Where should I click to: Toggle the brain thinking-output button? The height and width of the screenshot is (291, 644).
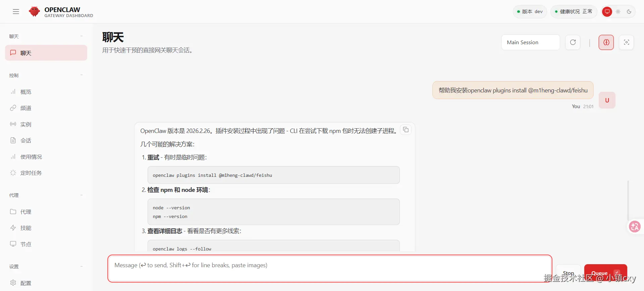click(x=606, y=42)
